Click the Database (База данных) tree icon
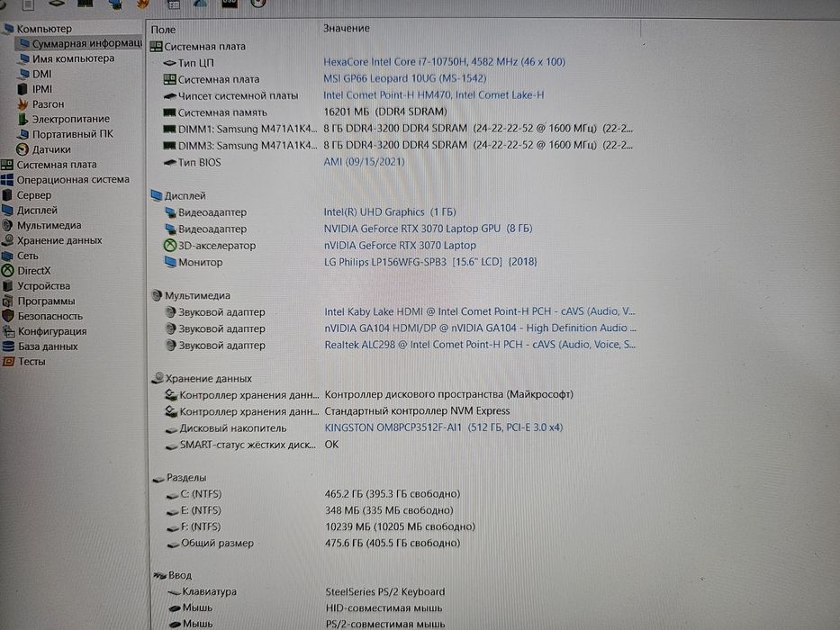 (9, 346)
